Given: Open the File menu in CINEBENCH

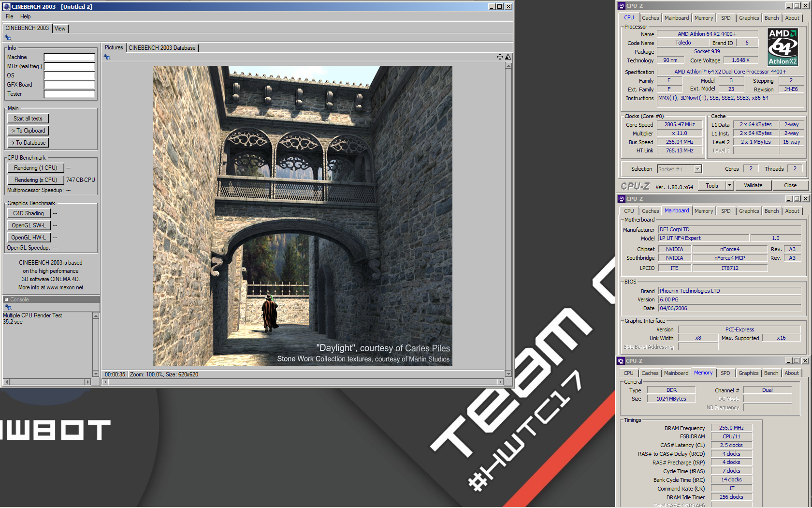Looking at the screenshot, I should [x=10, y=16].
